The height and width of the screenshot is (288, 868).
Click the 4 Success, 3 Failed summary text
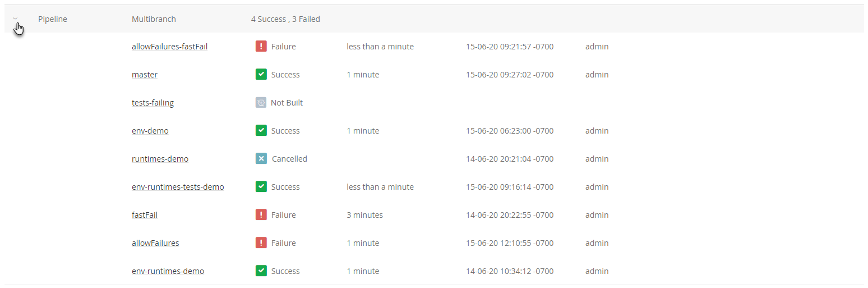pyautogui.click(x=285, y=19)
